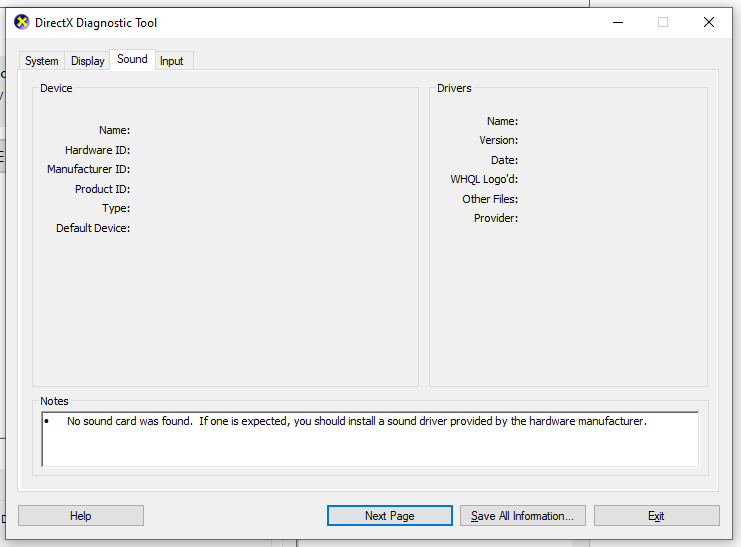Click the Help button

click(x=81, y=516)
